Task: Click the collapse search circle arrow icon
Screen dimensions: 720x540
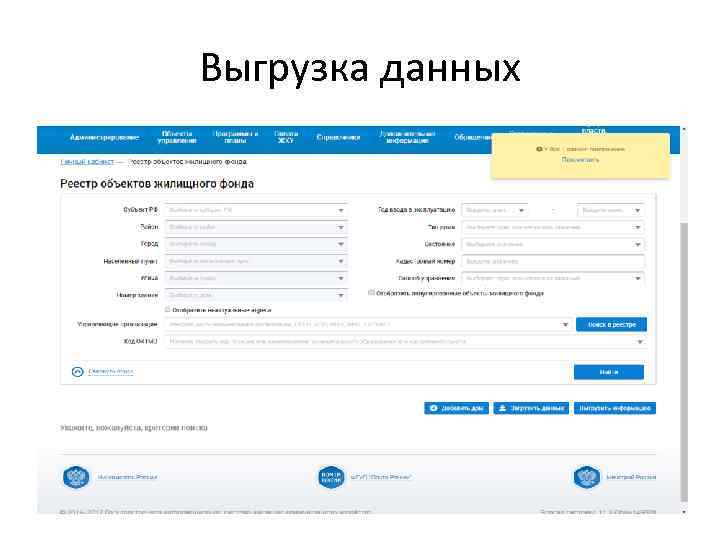Action: (x=77, y=371)
